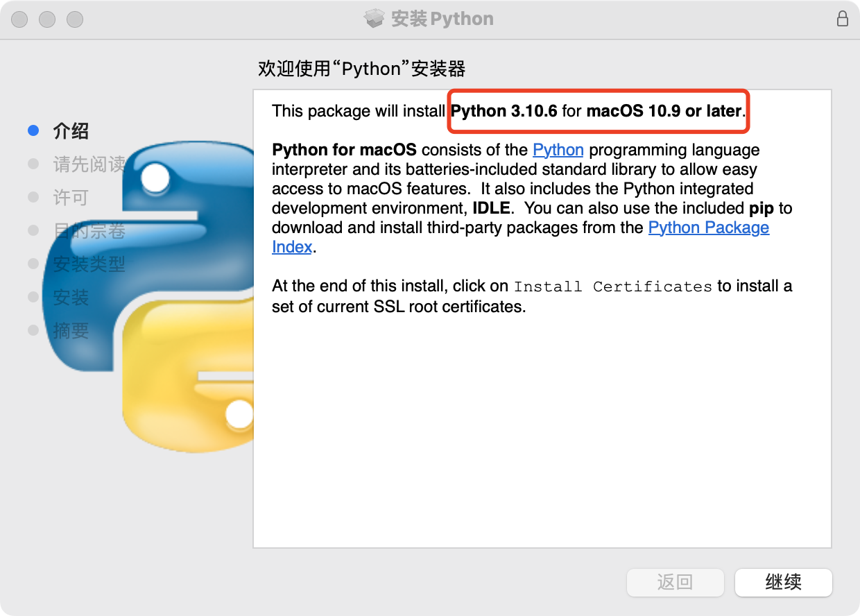Click the lock icon in the title bar
Viewport: 860px width, 616px height.
pyautogui.click(x=843, y=19)
